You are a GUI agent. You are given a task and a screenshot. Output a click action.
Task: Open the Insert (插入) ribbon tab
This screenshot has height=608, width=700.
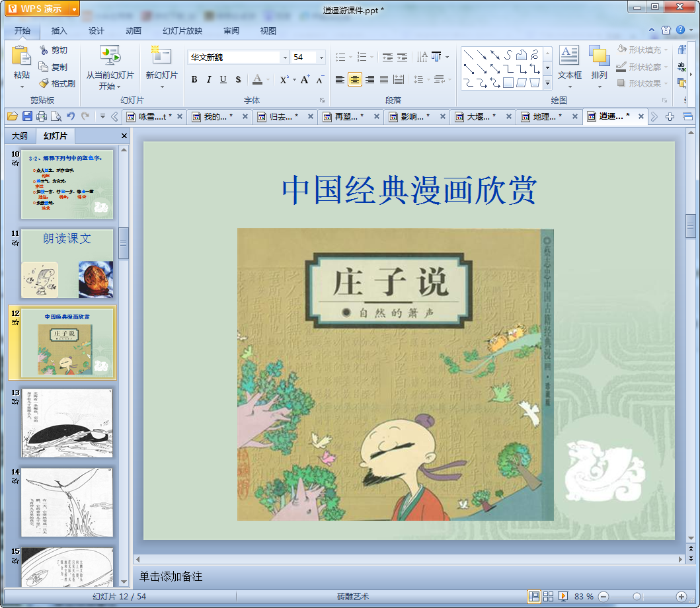tap(59, 31)
